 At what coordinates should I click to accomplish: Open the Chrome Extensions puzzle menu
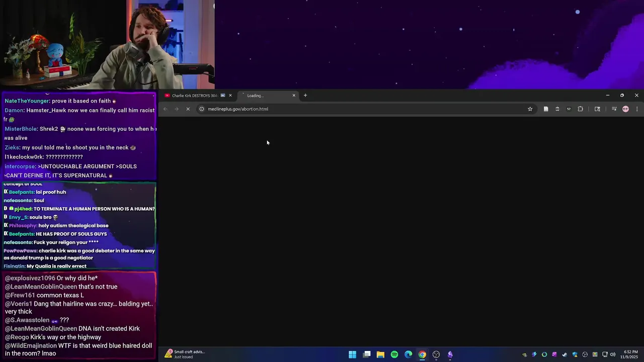pos(580,109)
